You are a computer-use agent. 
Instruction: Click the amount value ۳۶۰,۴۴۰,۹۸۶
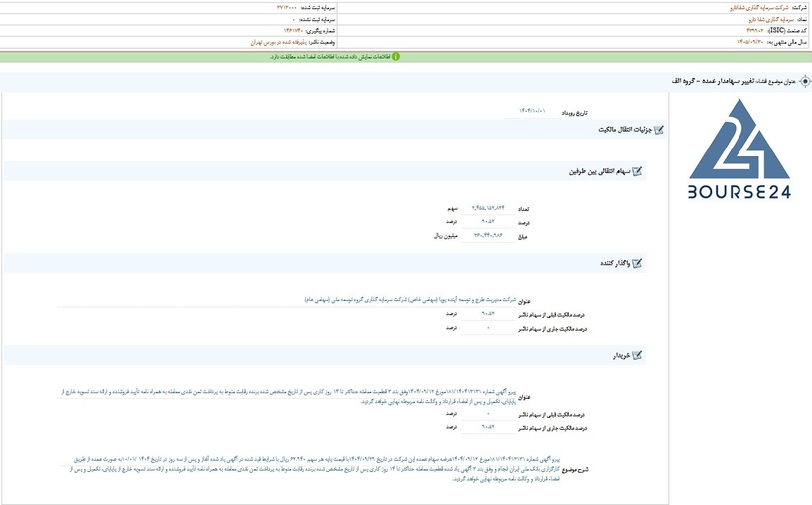(x=488, y=236)
